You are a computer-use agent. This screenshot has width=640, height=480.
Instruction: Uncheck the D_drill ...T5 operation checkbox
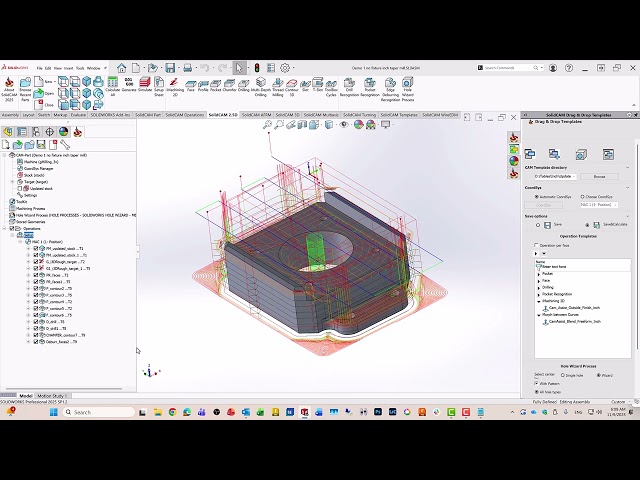pos(36,322)
